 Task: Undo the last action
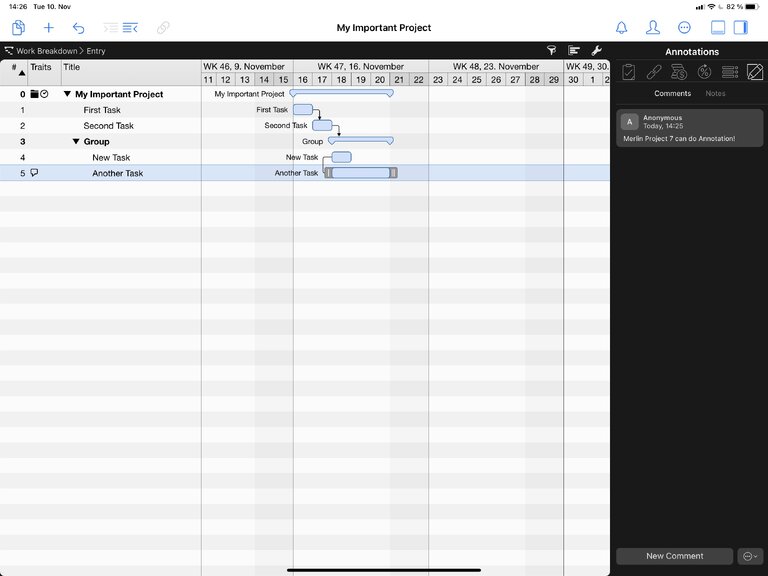(x=79, y=28)
